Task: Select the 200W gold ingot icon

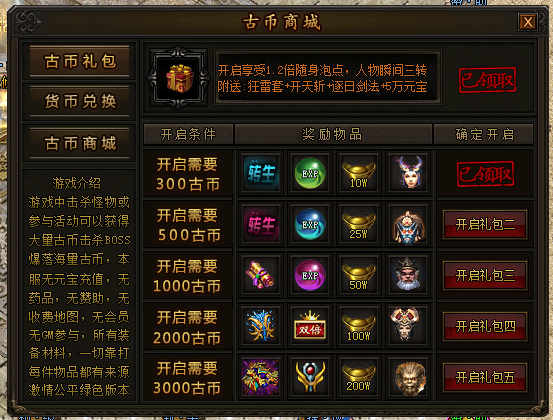Action: tap(359, 377)
